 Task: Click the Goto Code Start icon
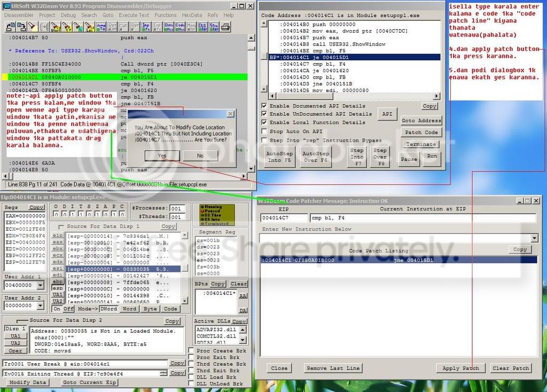pos(55,27)
